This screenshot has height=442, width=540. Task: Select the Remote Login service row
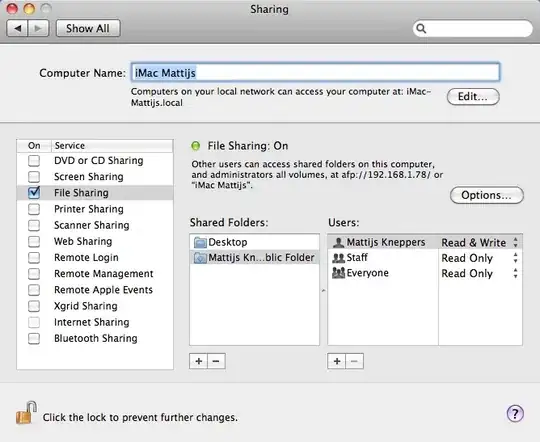(95, 258)
